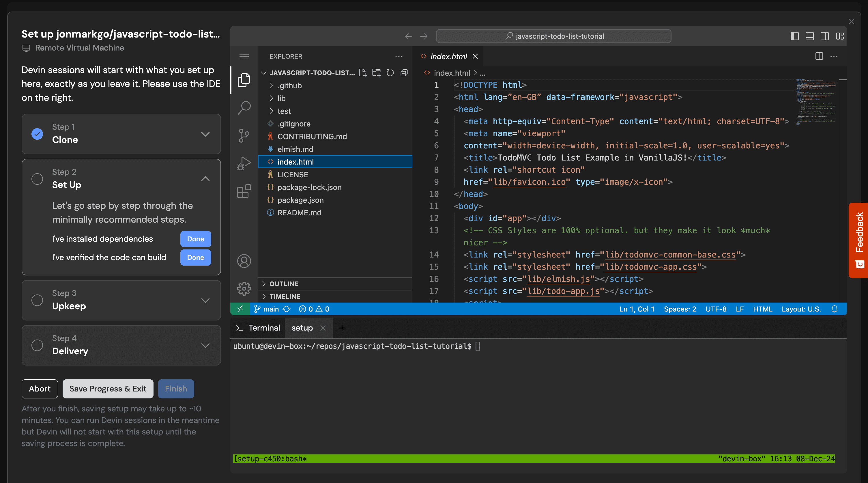Image resolution: width=868 pixels, height=483 pixels.
Task: Toggle the bottom panel layout icon
Action: pos(810,36)
